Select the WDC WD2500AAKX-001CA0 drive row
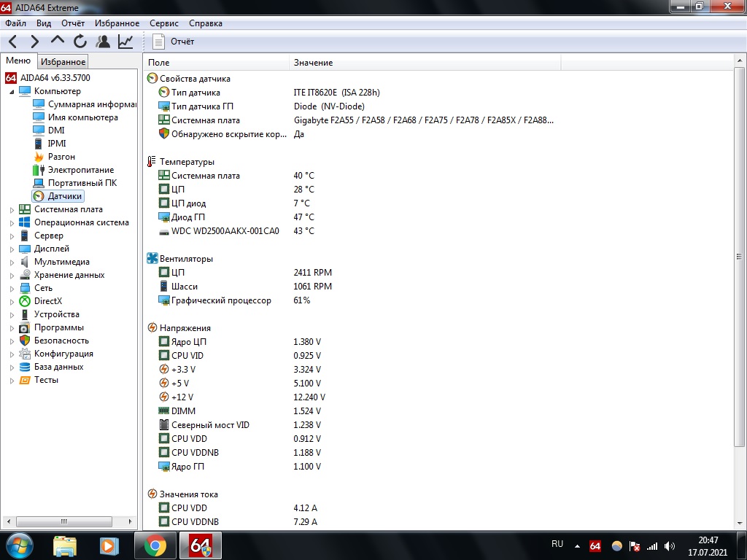 [352, 231]
